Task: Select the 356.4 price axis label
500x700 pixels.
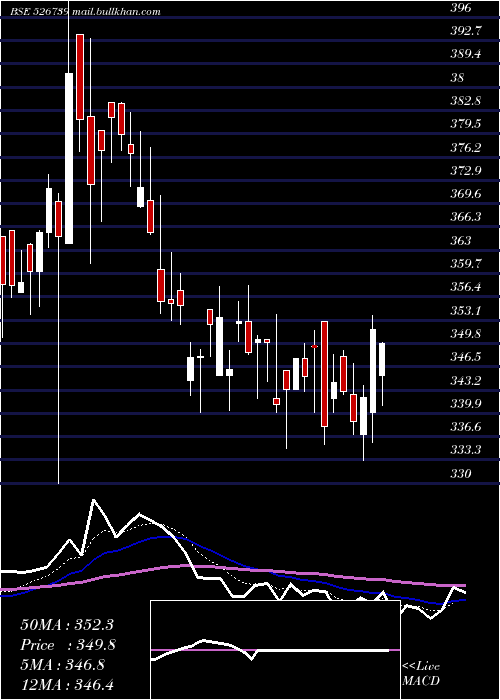Action: click(466, 287)
